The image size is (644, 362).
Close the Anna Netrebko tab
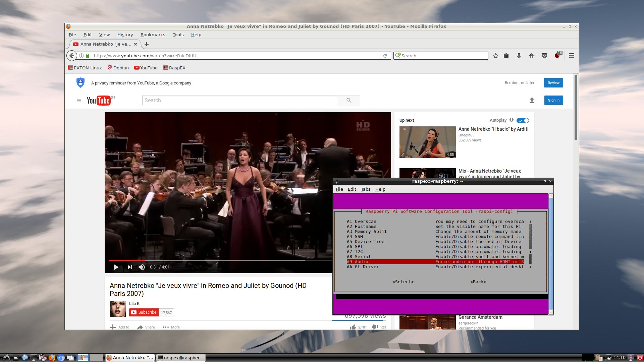(136, 44)
